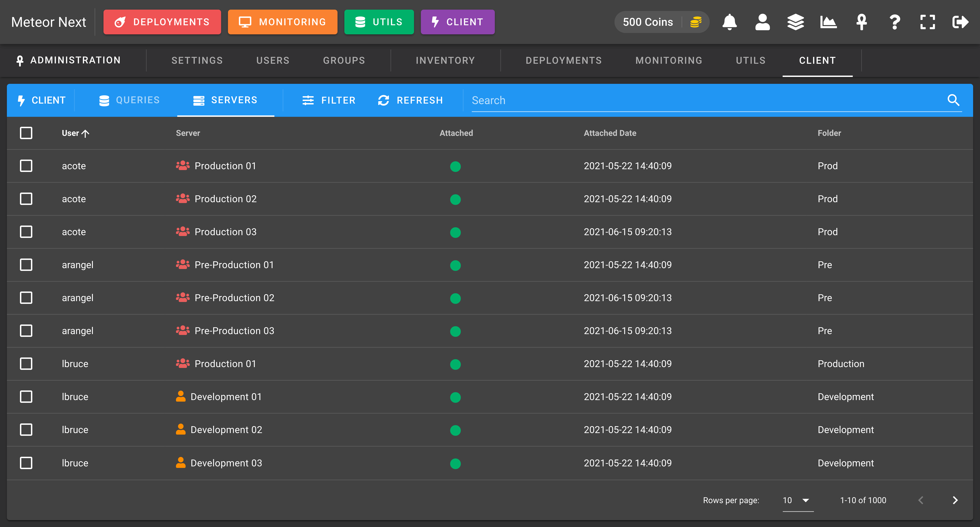Click the Folder column header
This screenshot has height=527, width=980.
pos(829,133)
